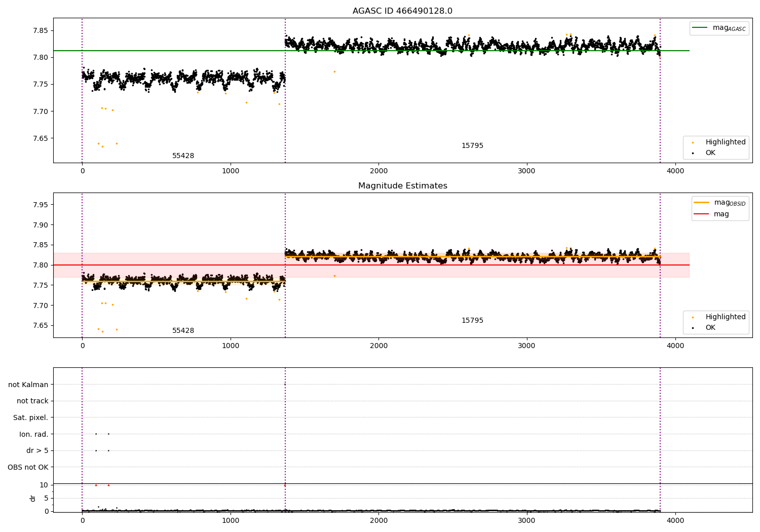Screen dimensions: 760x532
Task: Click the 'dr' y-axis label in bottom plot
Action: coord(33,498)
